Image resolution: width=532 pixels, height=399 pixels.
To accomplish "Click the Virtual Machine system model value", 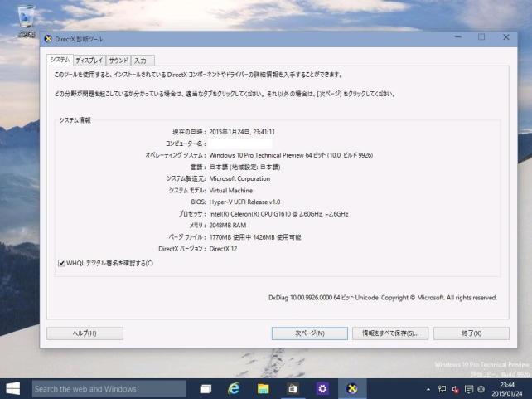I will point(230,191).
